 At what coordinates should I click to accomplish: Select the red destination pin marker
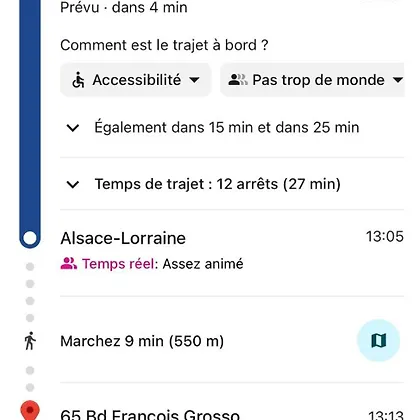30,410
